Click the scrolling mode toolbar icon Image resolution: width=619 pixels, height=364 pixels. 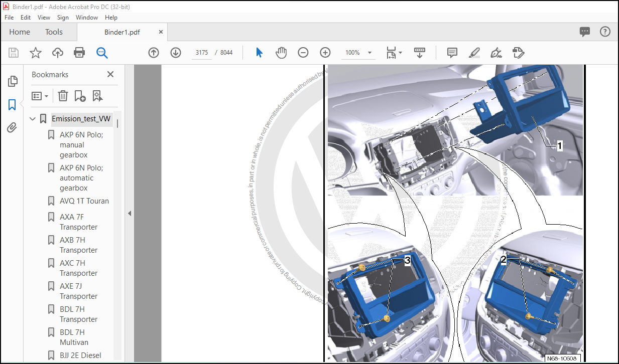pyautogui.click(x=420, y=52)
